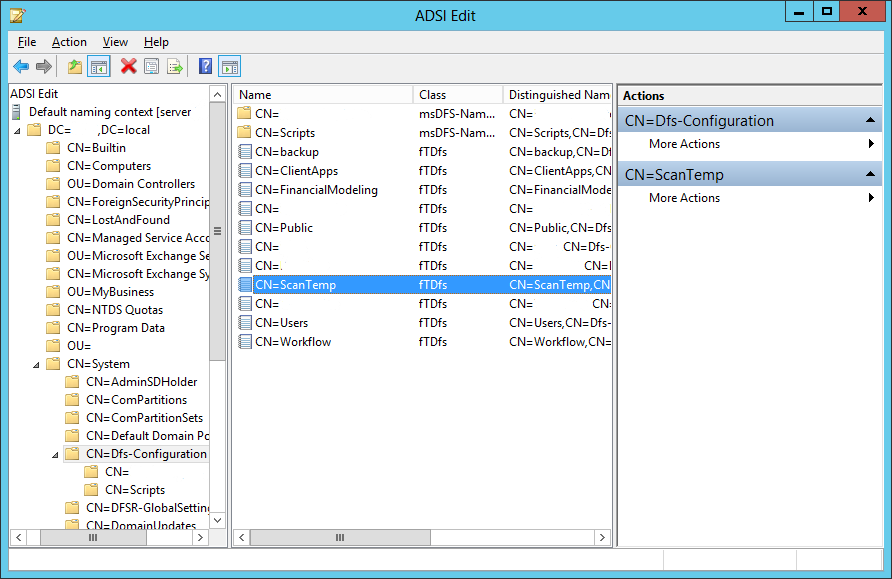Click the folder icon of CN=Scripts in list
The image size is (892, 579).
pyautogui.click(x=244, y=133)
